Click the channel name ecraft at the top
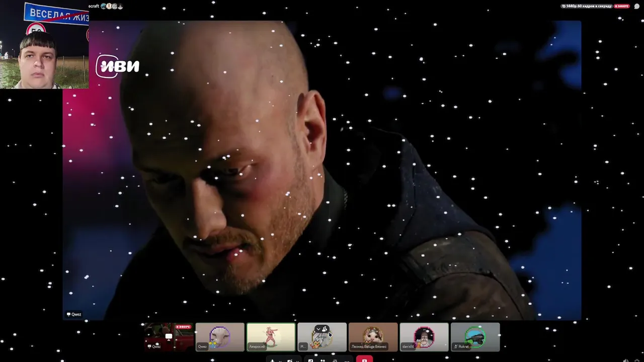This screenshot has height=362, width=644. click(94, 6)
